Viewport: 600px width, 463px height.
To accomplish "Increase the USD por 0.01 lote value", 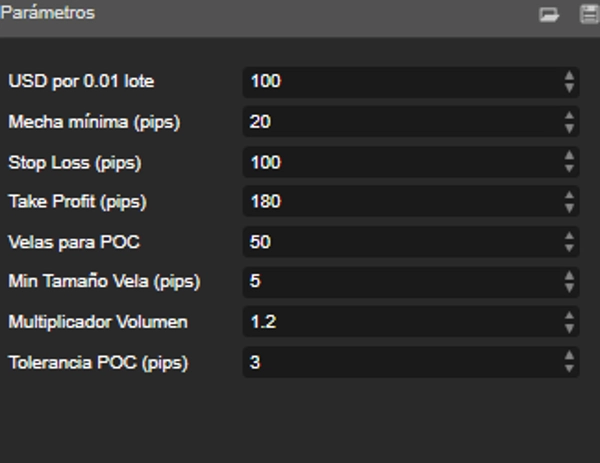I will [569, 75].
